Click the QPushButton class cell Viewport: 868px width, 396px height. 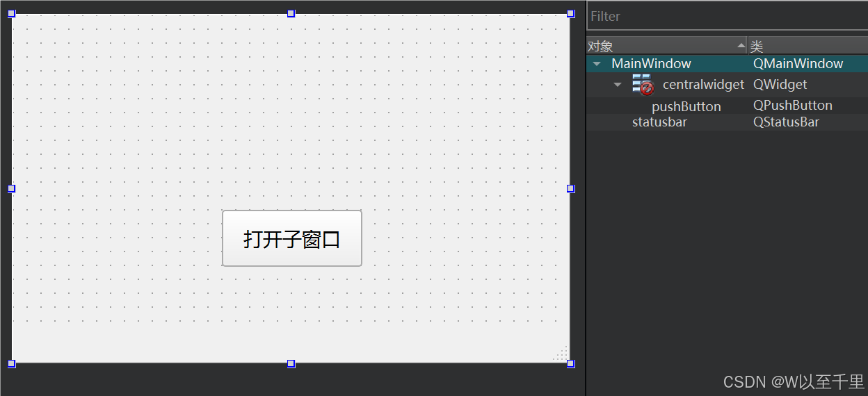point(793,106)
